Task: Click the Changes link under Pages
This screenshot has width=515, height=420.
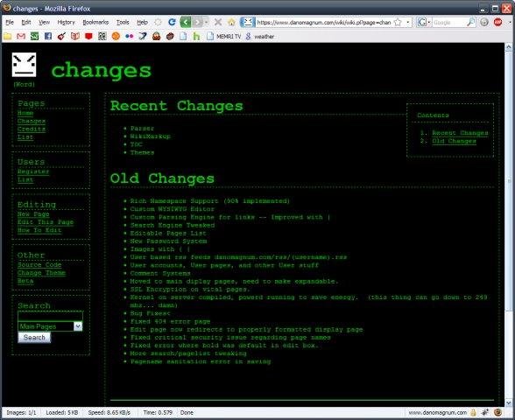Action: click(x=32, y=121)
